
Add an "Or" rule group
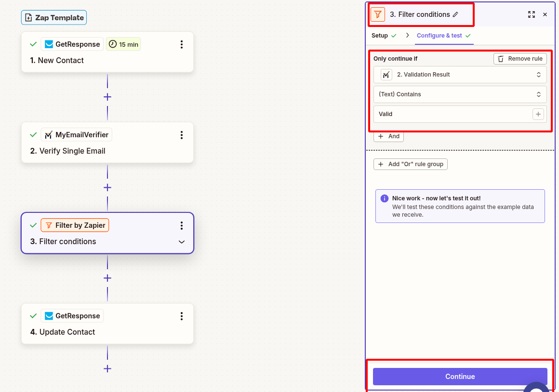[x=411, y=164]
